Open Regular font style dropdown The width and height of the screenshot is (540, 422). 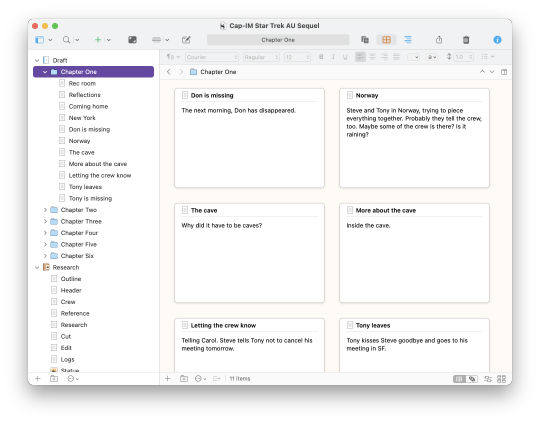(x=261, y=57)
